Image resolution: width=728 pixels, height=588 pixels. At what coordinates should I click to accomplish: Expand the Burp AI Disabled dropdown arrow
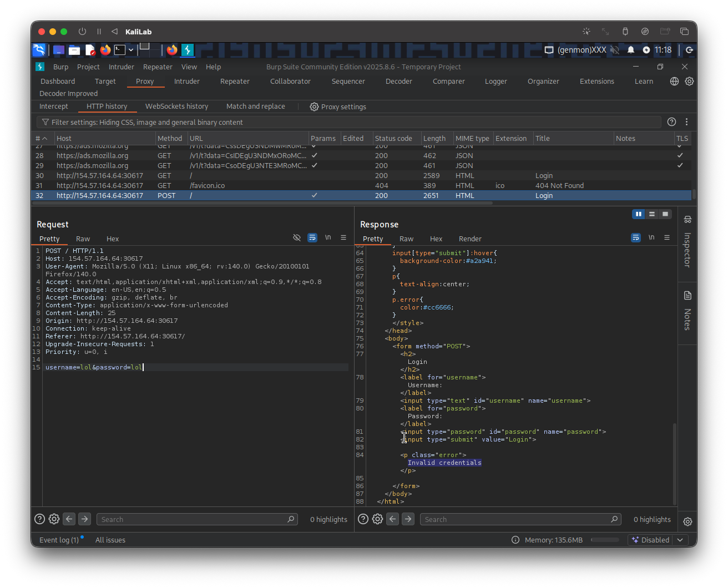point(681,540)
